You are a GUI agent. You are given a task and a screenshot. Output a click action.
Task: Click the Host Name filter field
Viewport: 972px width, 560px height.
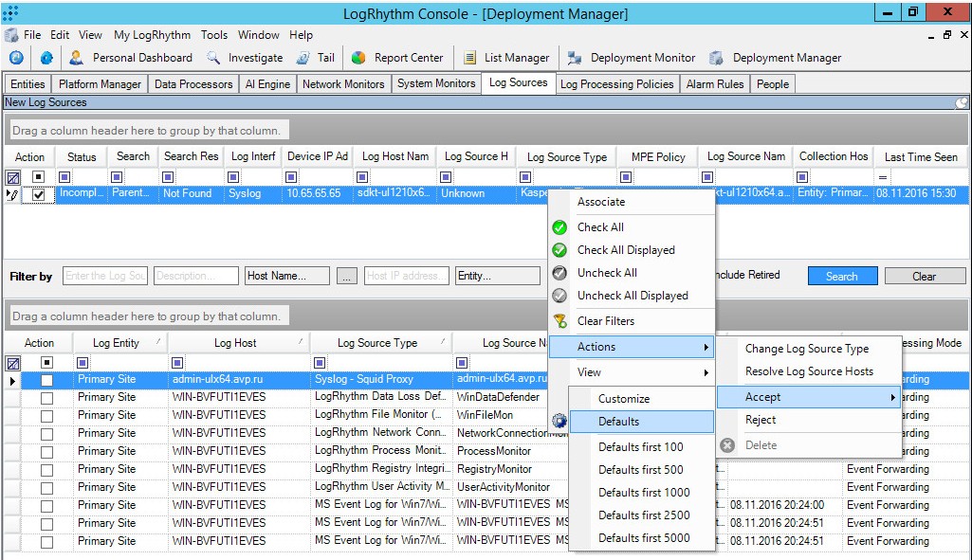tap(286, 276)
